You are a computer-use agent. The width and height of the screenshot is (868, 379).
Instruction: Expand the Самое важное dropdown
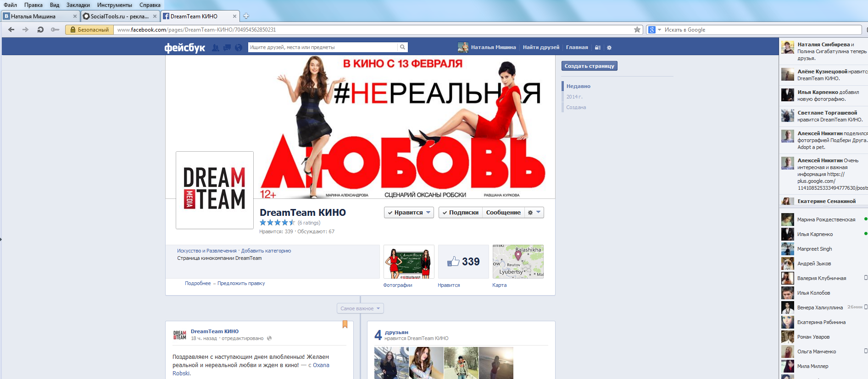(360, 308)
